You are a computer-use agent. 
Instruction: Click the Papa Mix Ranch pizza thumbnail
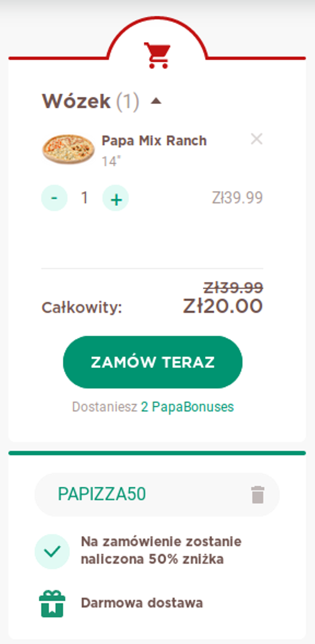point(68,149)
